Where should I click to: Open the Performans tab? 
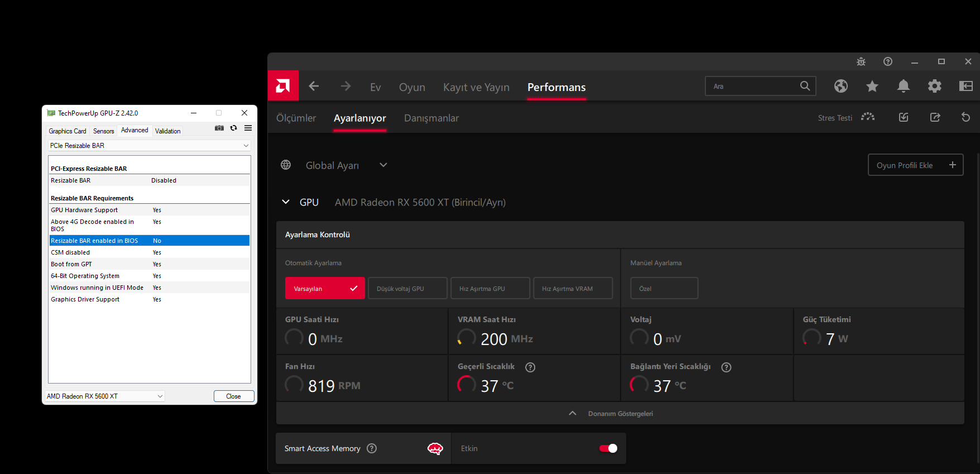coord(556,88)
